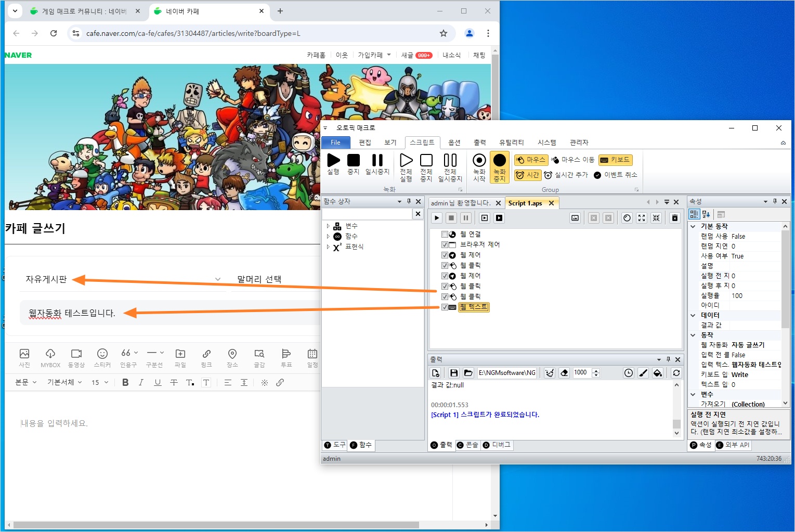The height and width of the screenshot is (532, 795).
Task: Expand the 함수 tree node in function box
Action: tap(328, 236)
